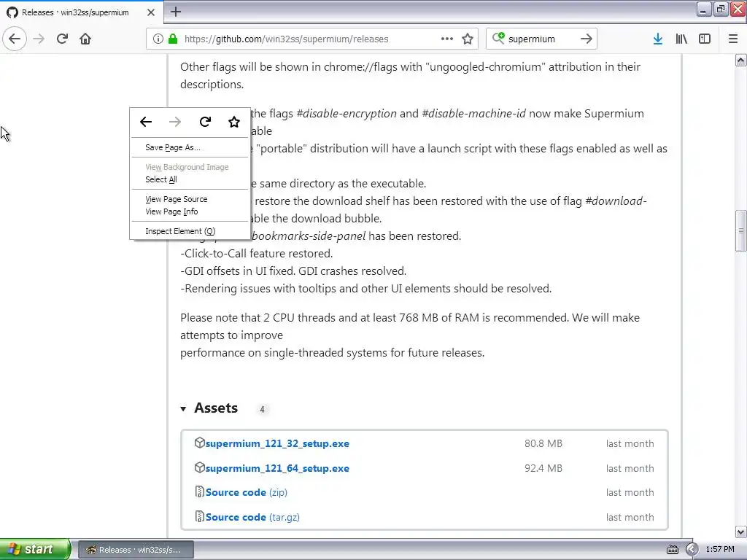Screen dimensions: 747x560
Task: Click package icon beside supermium_121_64_setup.exe
Action: click(x=200, y=467)
